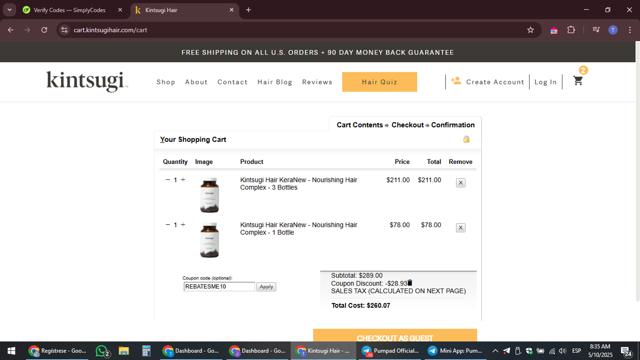Apply the coupon code
This screenshot has height=360, width=640.
click(266, 287)
